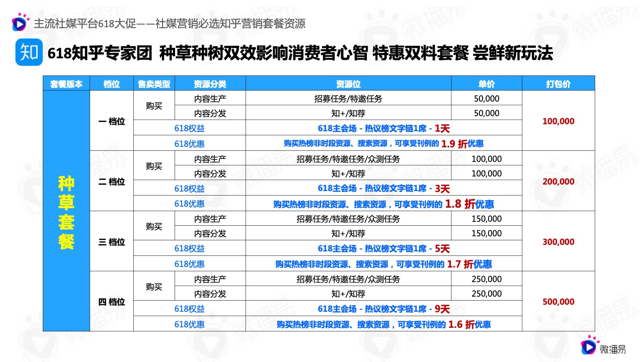The image size is (644, 362).
Task: Click the 250,000 unit price in 四档位 内容分发 row
Action: point(487,294)
